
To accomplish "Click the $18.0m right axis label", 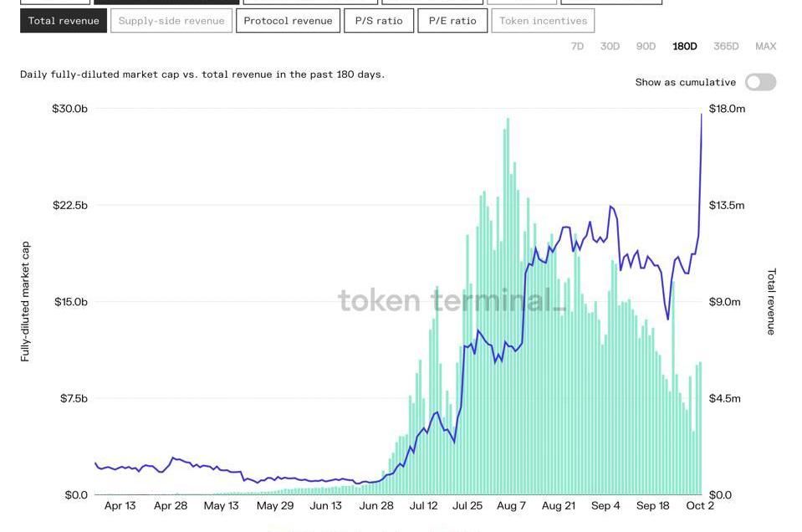I will (x=726, y=109).
